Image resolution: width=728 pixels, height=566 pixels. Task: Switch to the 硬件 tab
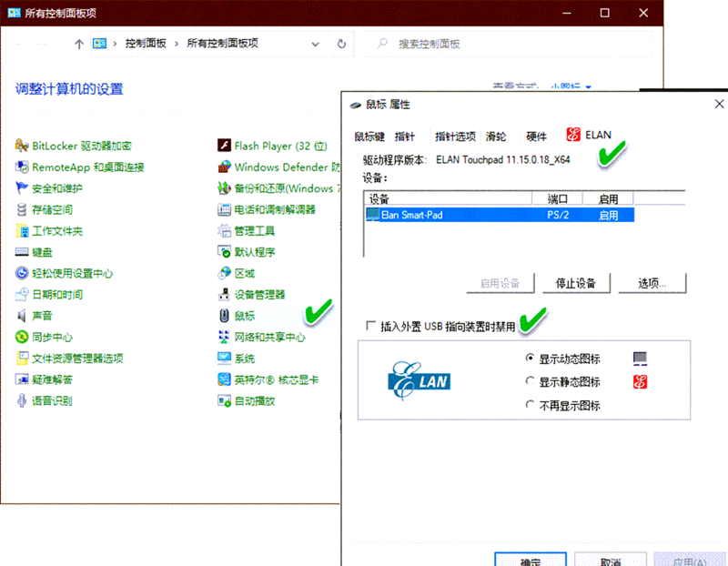(x=537, y=136)
